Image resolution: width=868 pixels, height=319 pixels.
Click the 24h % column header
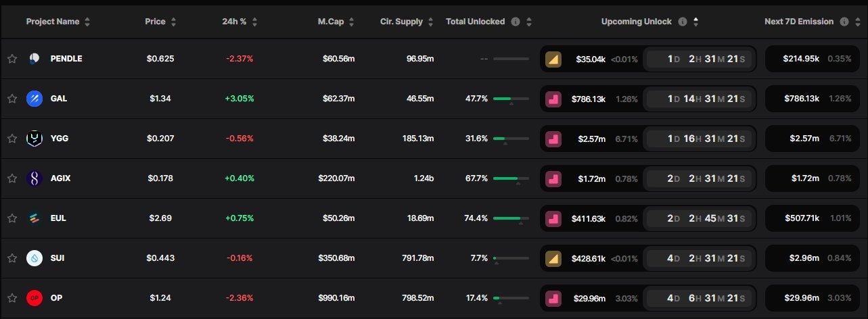pyautogui.click(x=235, y=22)
